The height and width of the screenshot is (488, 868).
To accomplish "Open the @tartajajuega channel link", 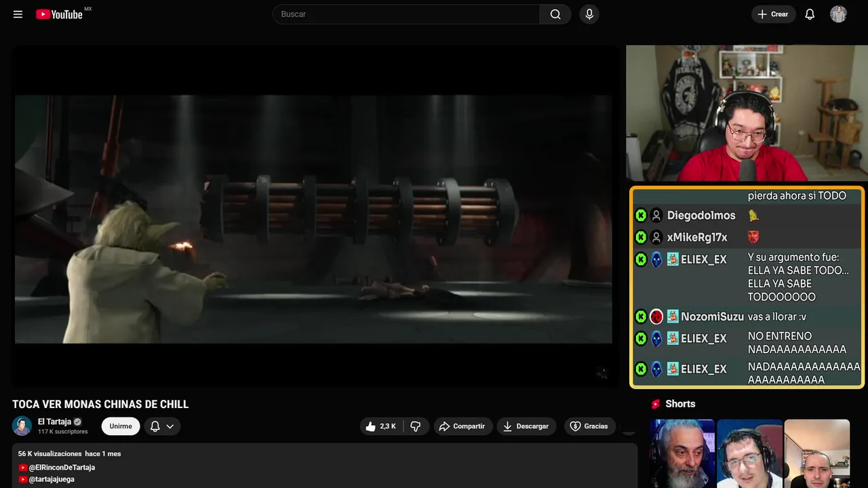I will click(52, 479).
